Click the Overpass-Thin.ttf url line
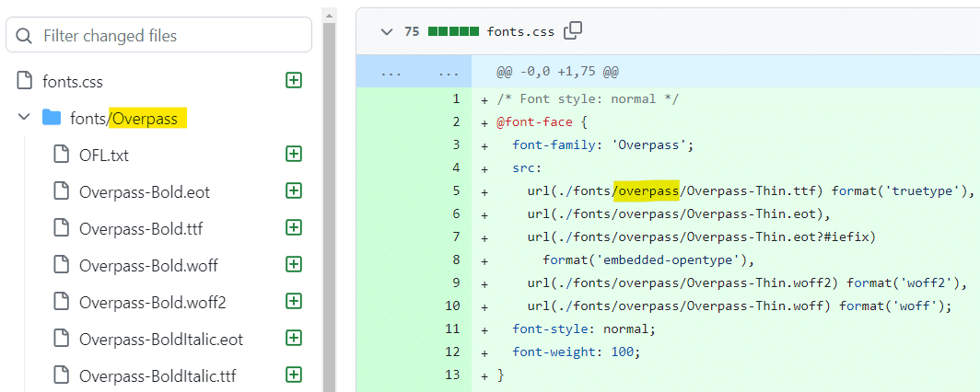 [x=751, y=191]
